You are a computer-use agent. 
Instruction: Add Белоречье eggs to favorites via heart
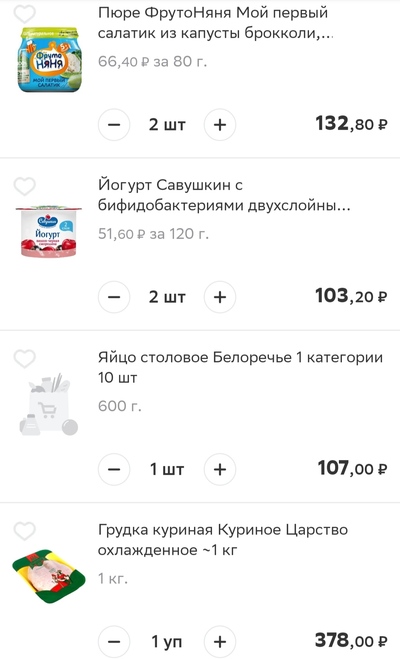coord(24,358)
